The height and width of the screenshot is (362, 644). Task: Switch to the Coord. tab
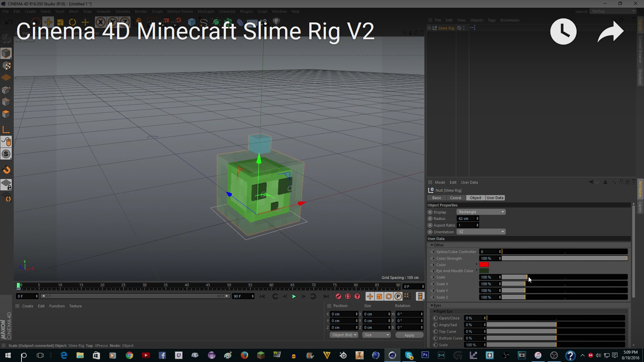[x=456, y=198]
